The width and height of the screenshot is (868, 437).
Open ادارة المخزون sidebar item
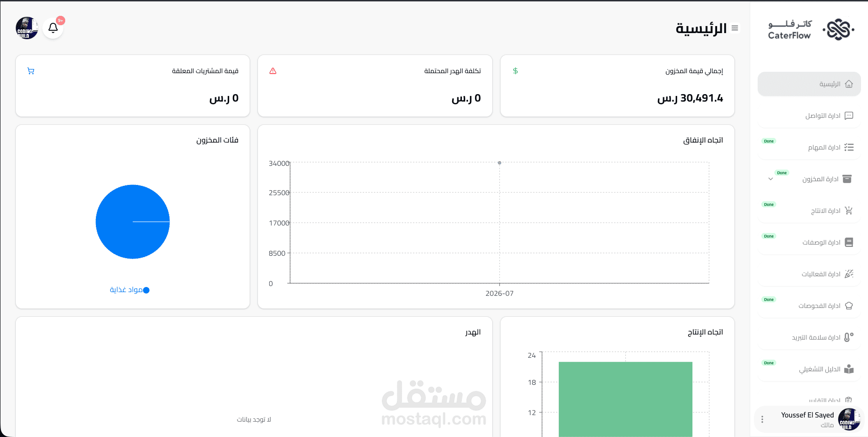(809, 179)
